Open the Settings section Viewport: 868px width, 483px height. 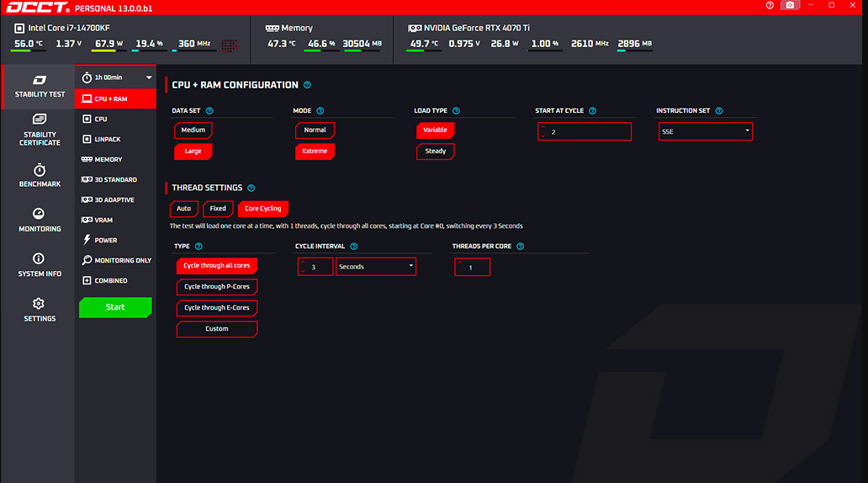(39, 310)
